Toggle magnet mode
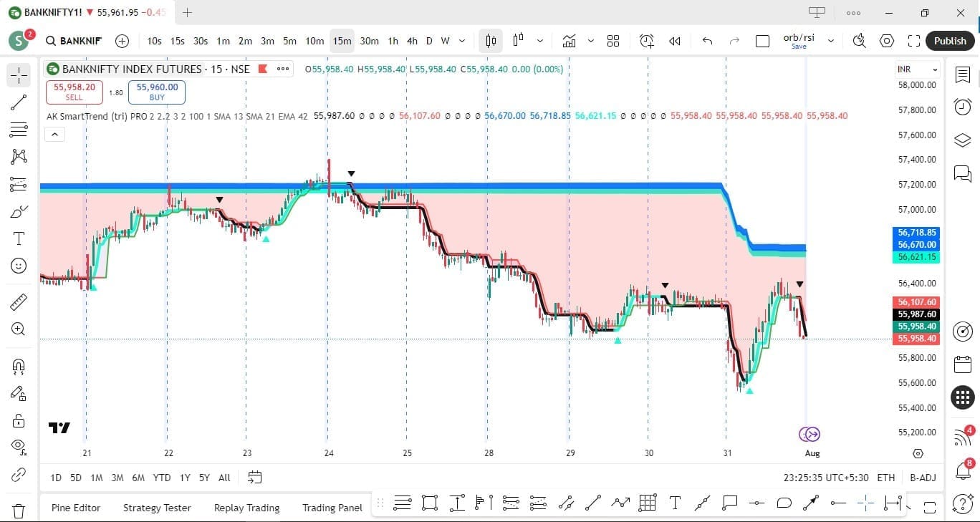 (19, 366)
